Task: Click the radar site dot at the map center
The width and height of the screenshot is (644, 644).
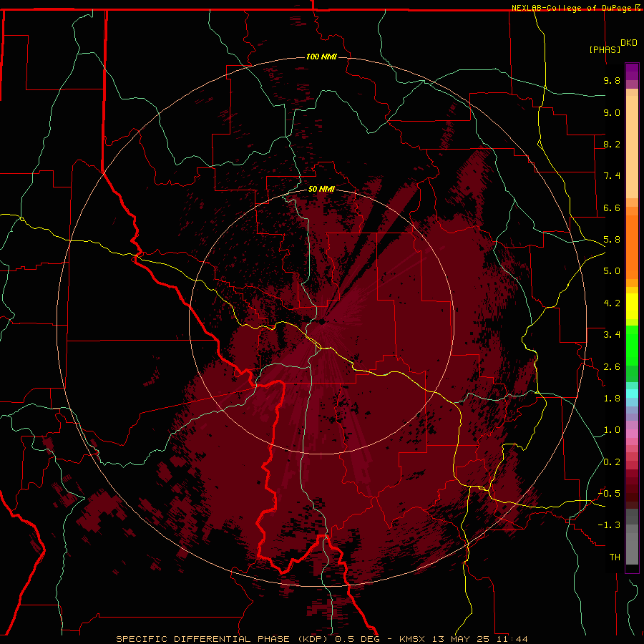Action: pyautogui.click(x=322, y=322)
